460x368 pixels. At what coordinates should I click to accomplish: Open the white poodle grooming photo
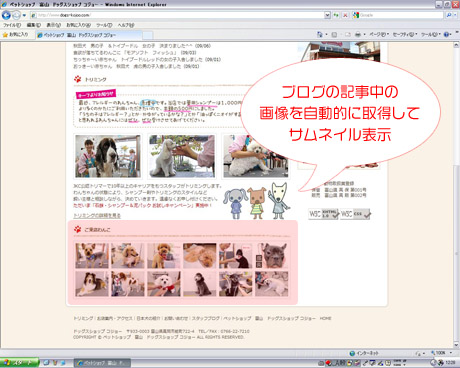click(256, 156)
